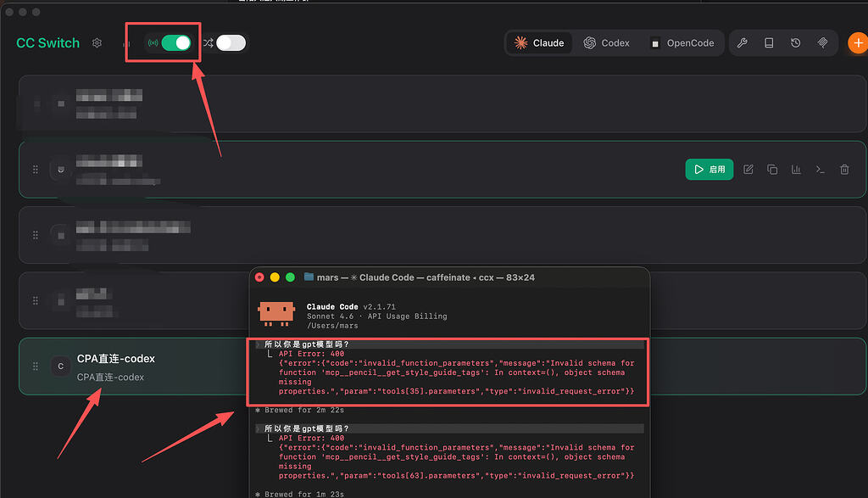Add a new provider with orange plus
This screenshot has width=868, height=498.
[x=858, y=42]
